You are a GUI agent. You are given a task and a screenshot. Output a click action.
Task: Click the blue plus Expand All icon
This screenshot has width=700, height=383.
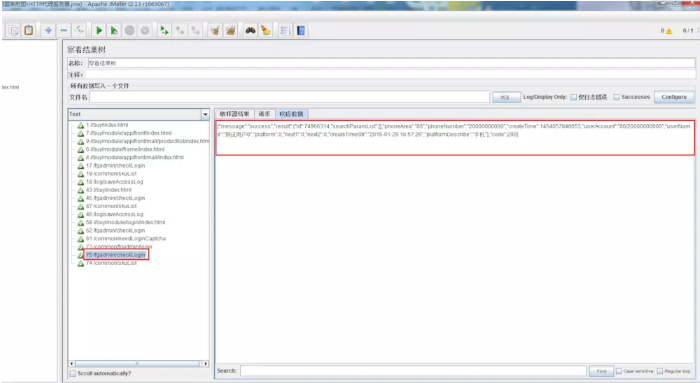[48, 30]
